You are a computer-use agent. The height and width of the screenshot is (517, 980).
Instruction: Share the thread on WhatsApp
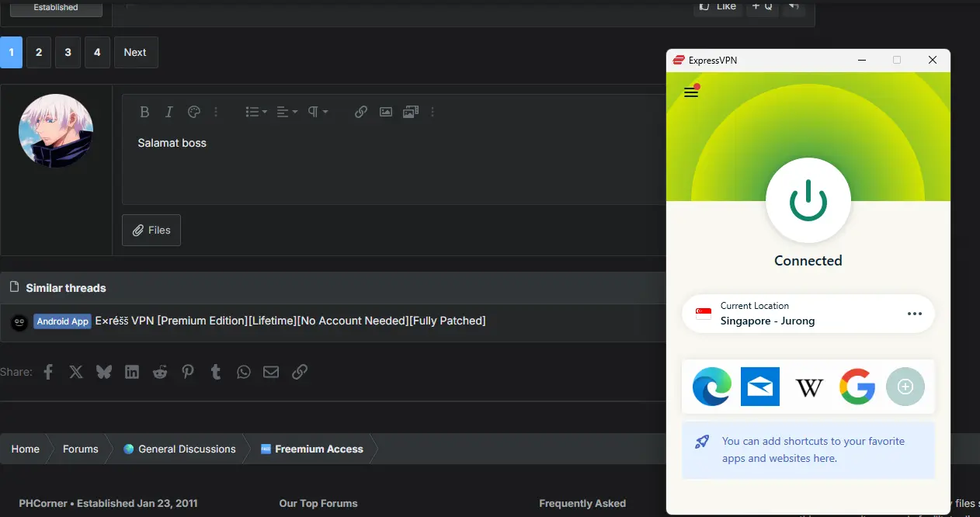tap(244, 372)
